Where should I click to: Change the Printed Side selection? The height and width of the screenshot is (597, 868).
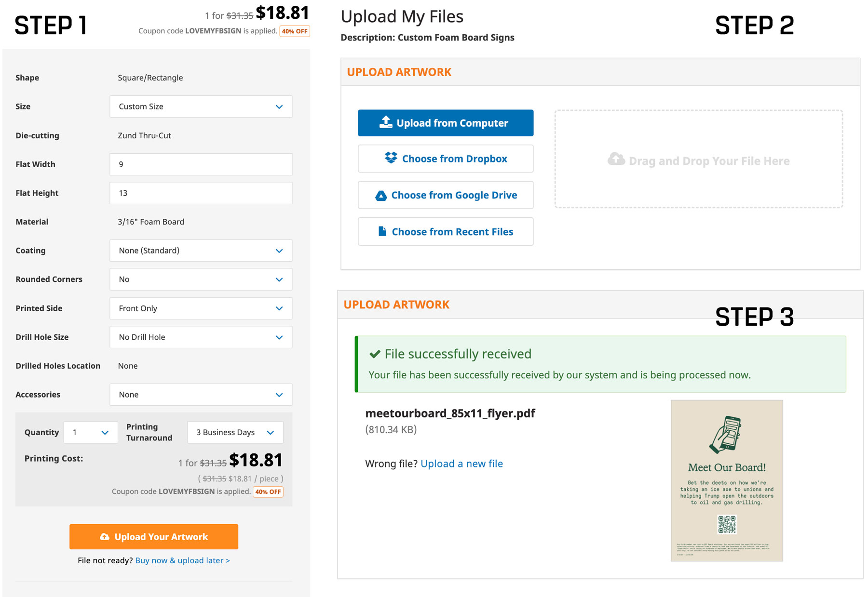pyautogui.click(x=201, y=308)
